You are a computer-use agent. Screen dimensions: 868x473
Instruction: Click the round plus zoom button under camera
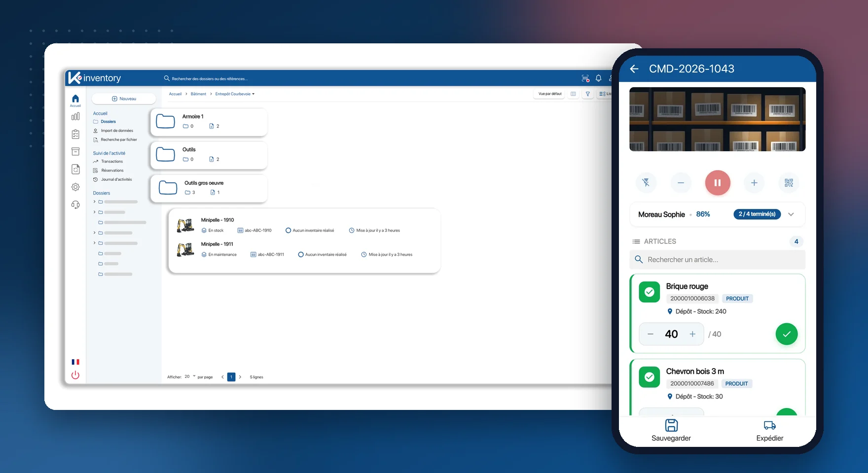pos(754,183)
